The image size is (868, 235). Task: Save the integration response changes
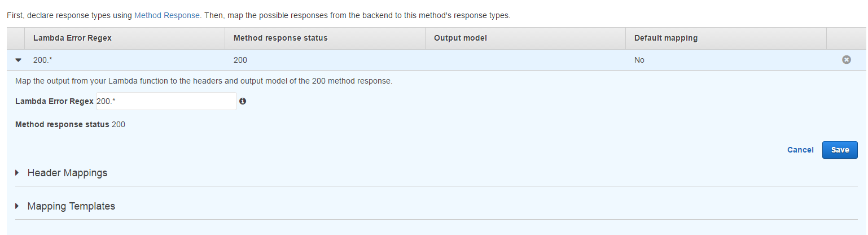(x=840, y=150)
